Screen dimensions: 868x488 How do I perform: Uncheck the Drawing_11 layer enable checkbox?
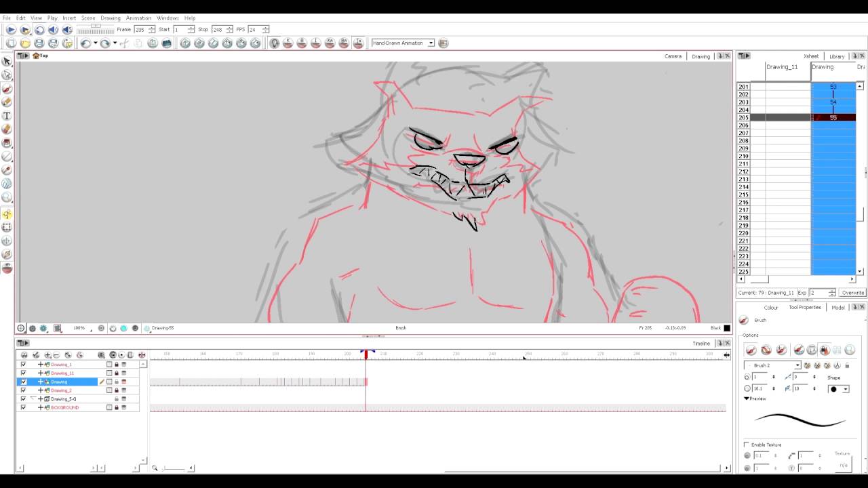23,373
